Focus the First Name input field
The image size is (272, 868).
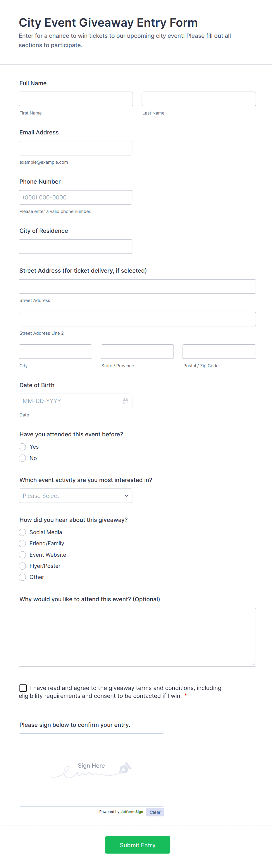pyautogui.click(x=76, y=99)
